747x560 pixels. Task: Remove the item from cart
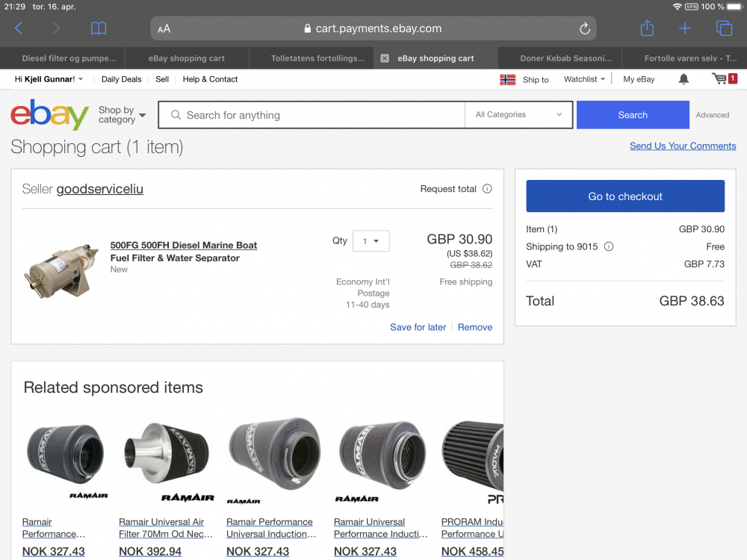tap(475, 327)
